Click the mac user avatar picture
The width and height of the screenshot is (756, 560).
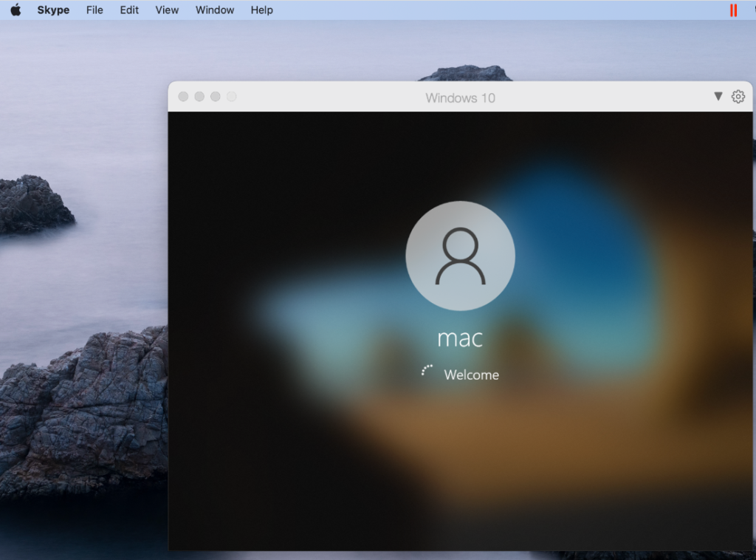tap(461, 256)
